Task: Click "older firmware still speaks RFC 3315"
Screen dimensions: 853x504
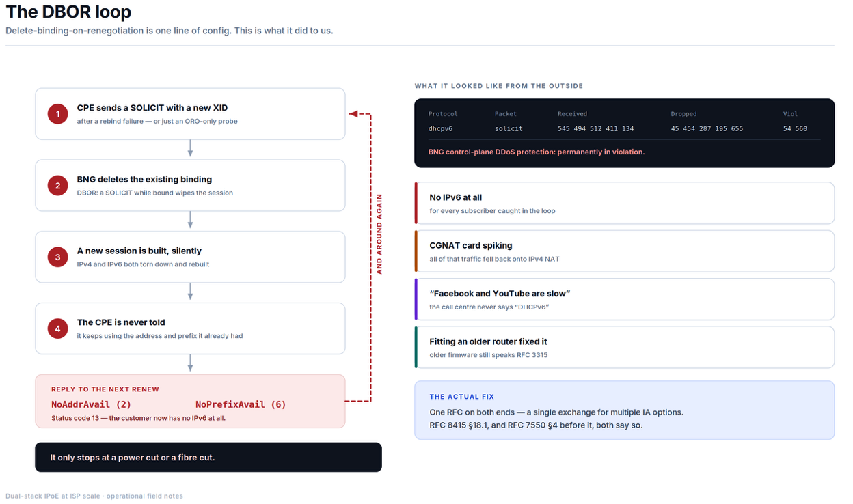Action: [x=489, y=355]
